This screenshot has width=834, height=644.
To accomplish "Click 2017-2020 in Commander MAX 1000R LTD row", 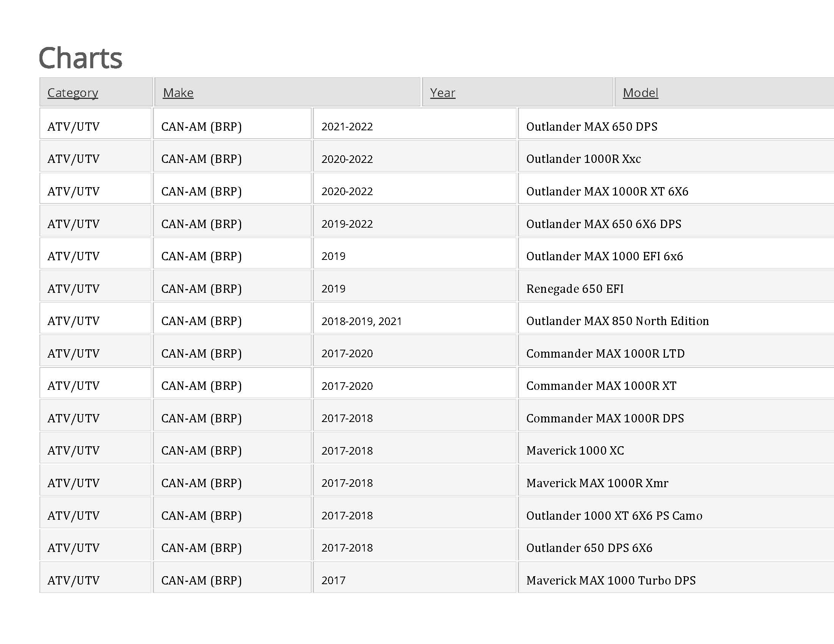I will coord(415,350).
